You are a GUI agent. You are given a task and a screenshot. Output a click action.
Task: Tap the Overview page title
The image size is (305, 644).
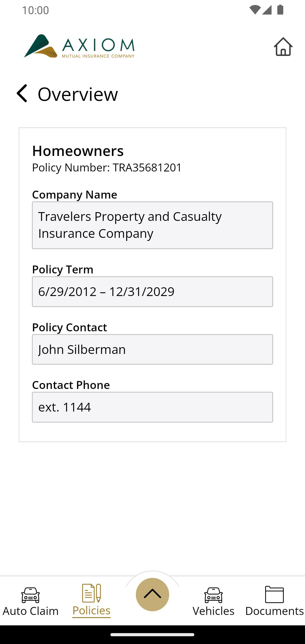pyautogui.click(x=78, y=94)
